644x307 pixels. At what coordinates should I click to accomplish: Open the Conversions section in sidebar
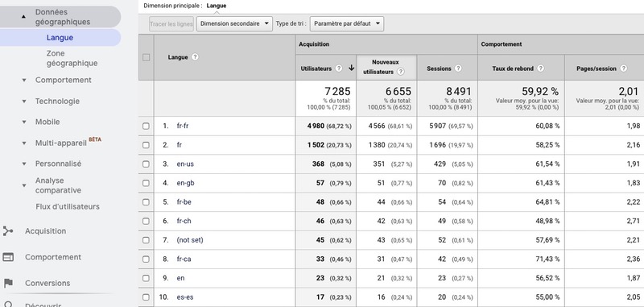[47, 283]
